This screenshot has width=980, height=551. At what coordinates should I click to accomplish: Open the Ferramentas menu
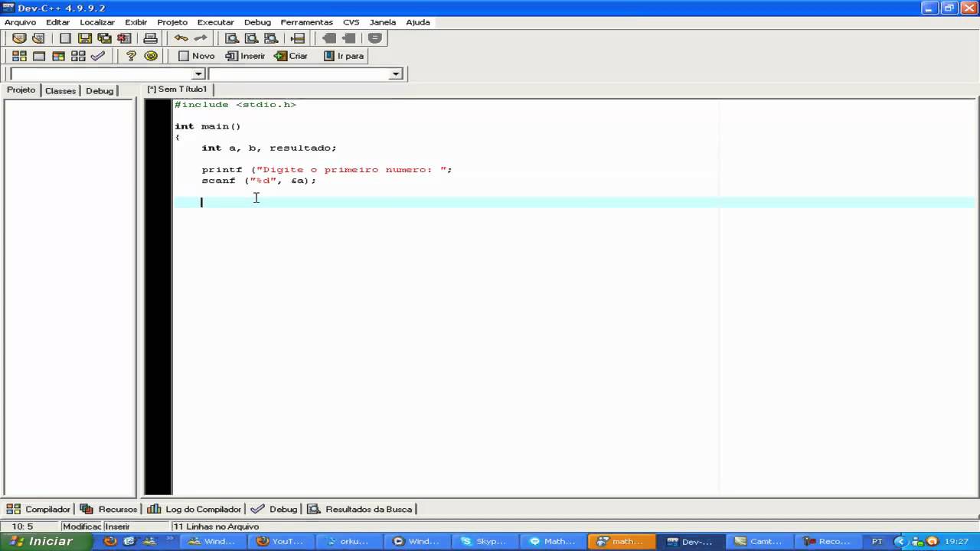306,22
